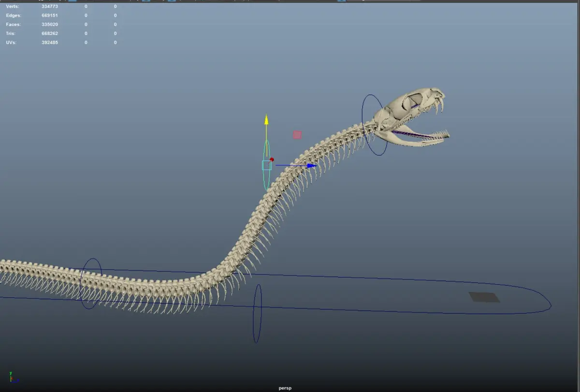Click the red X-axis manipulator dot
580x392 pixels.
click(x=272, y=160)
